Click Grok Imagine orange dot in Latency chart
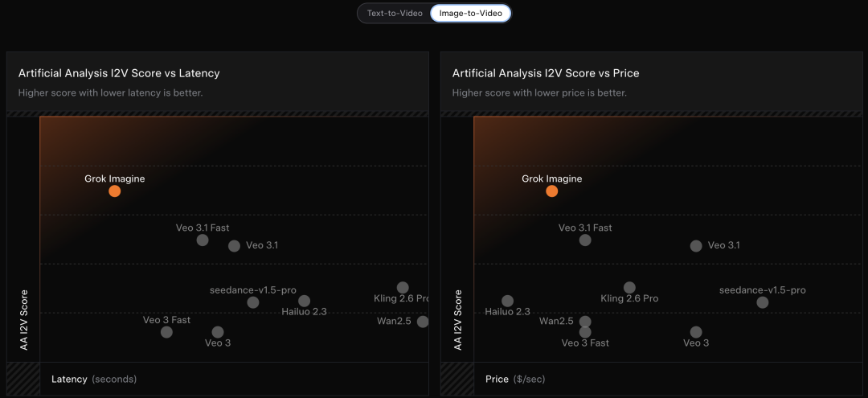This screenshot has width=868, height=398. click(x=115, y=191)
